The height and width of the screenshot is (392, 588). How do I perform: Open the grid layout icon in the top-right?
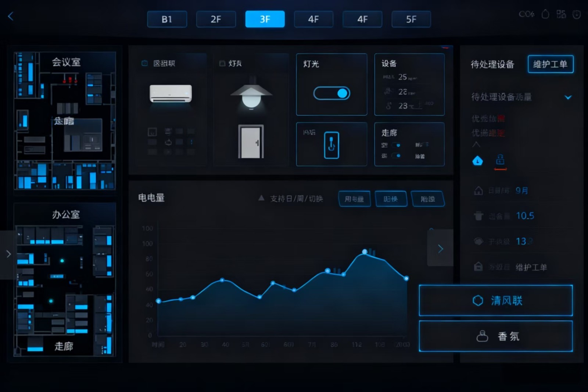tap(561, 14)
